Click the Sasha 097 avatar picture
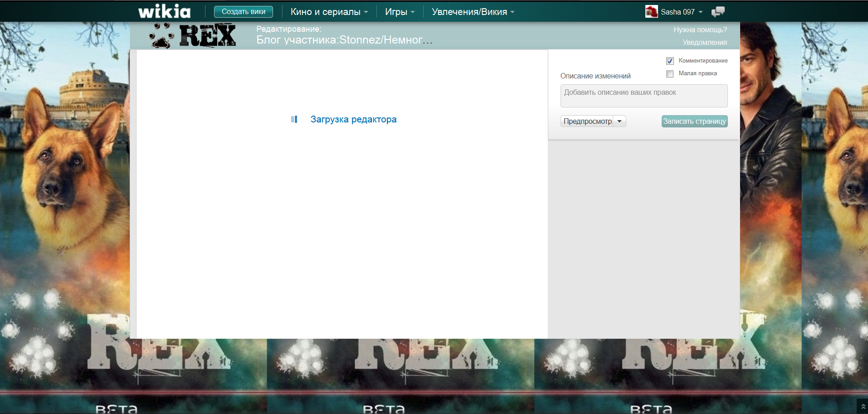Image resolution: width=868 pixels, height=414 pixels. tap(651, 12)
